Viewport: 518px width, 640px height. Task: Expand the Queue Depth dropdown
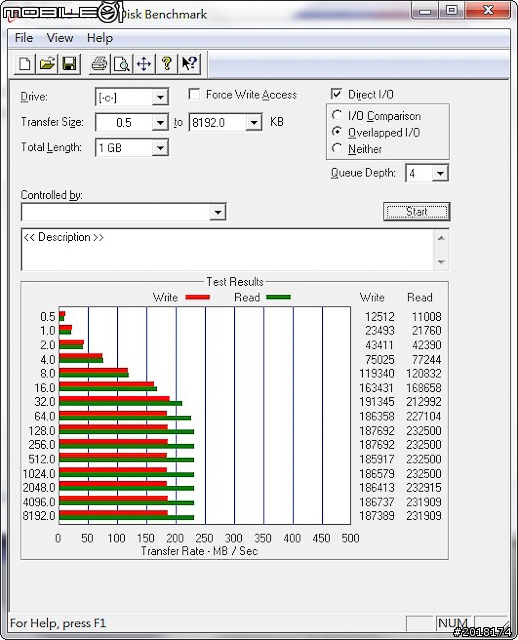point(440,173)
